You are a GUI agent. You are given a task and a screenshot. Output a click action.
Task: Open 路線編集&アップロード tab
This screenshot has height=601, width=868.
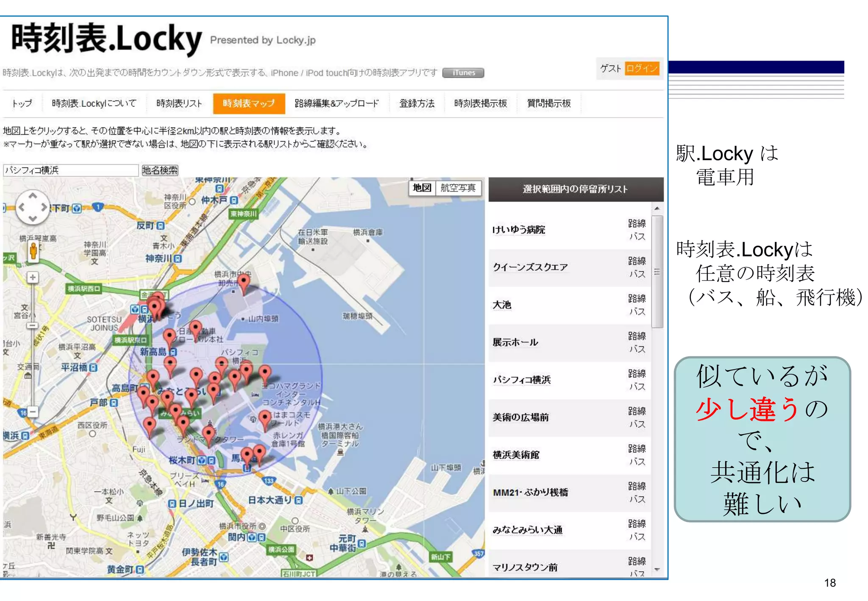pyautogui.click(x=337, y=103)
